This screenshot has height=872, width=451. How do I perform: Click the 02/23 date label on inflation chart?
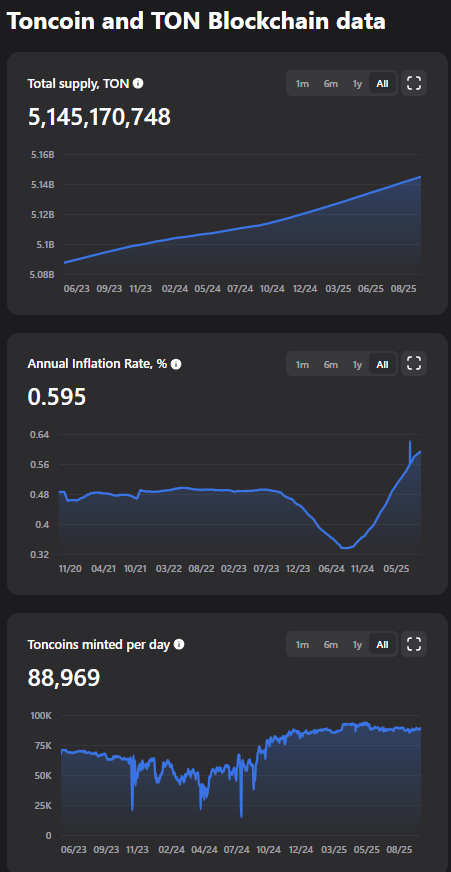[x=234, y=569]
